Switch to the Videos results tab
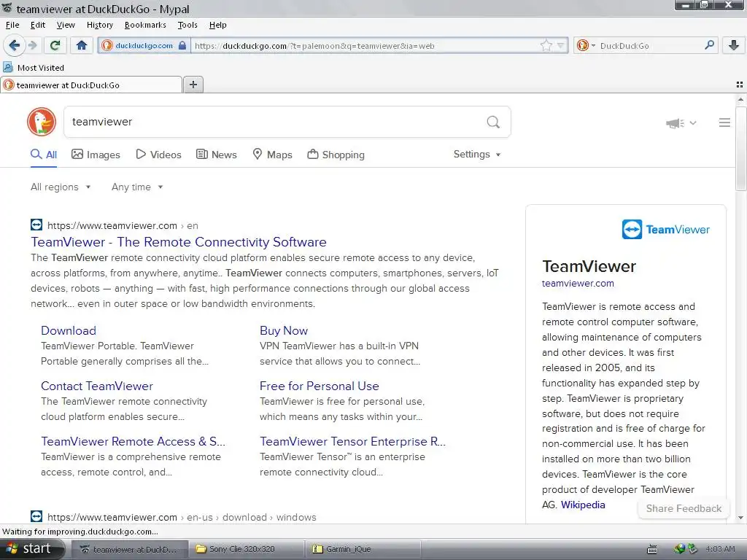 (158, 155)
